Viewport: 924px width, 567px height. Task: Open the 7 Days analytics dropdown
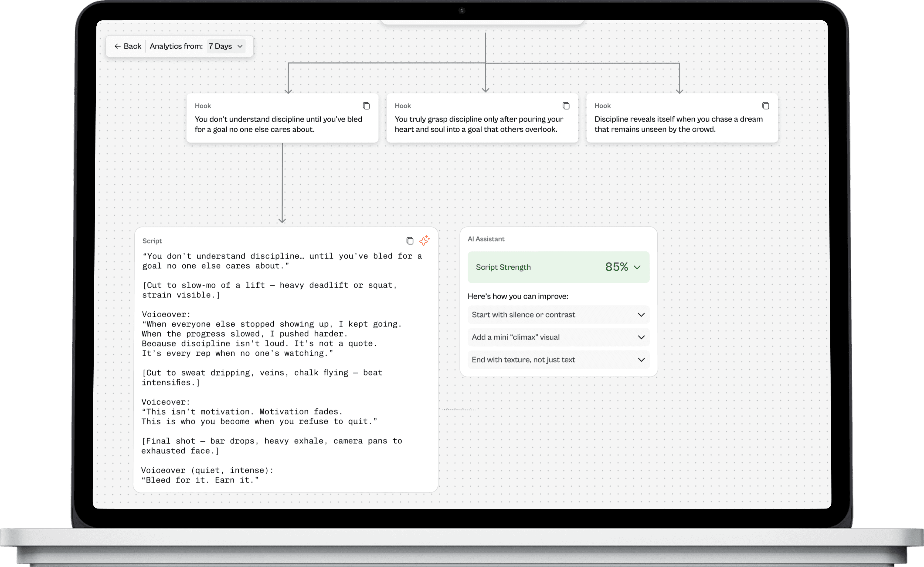point(226,46)
